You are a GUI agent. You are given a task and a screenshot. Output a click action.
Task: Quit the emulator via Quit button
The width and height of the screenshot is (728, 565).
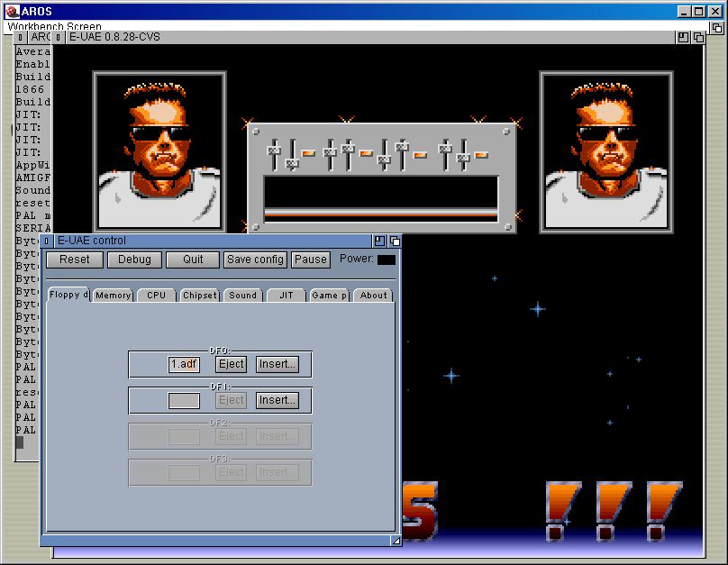pyautogui.click(x=193, y=260)
